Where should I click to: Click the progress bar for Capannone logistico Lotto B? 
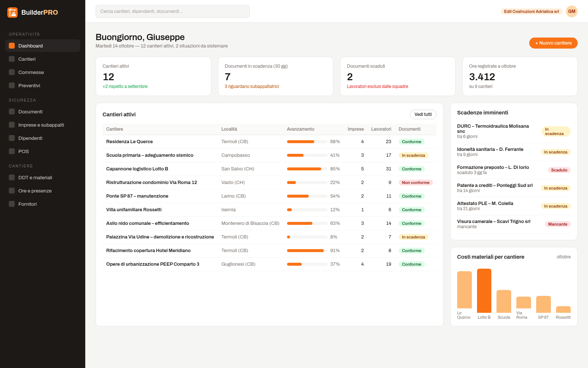[307, 169]
